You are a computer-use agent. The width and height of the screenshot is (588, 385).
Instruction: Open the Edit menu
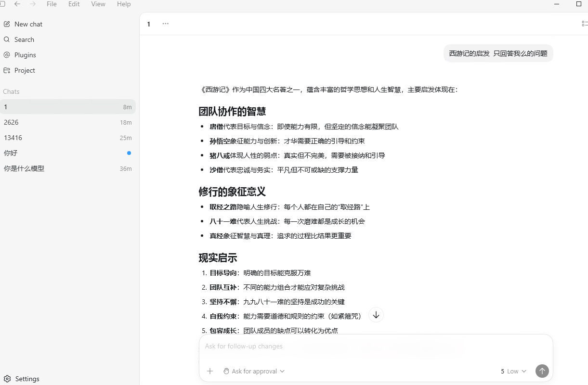coord(74,4)
